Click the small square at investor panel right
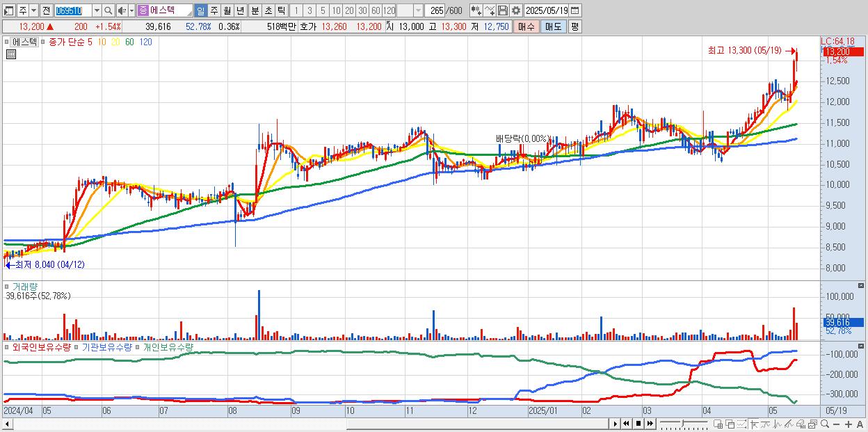This screenshot has width=868, height=432. [862, 347]
